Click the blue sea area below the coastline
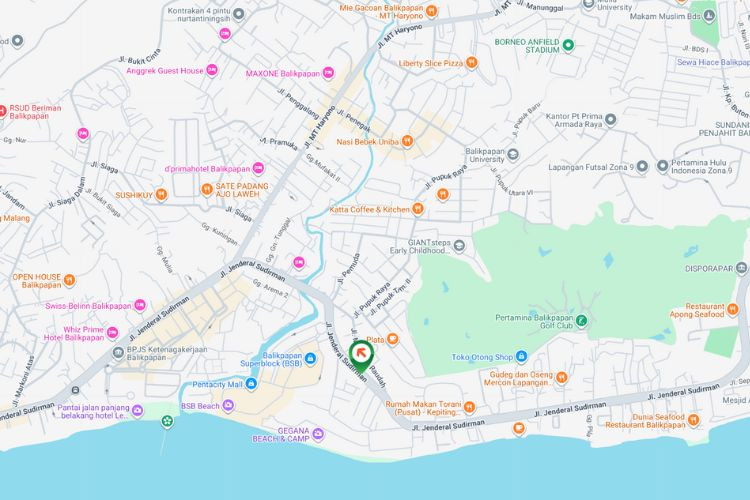Viewport: 750px width, 500px height. tap(375, 476)
